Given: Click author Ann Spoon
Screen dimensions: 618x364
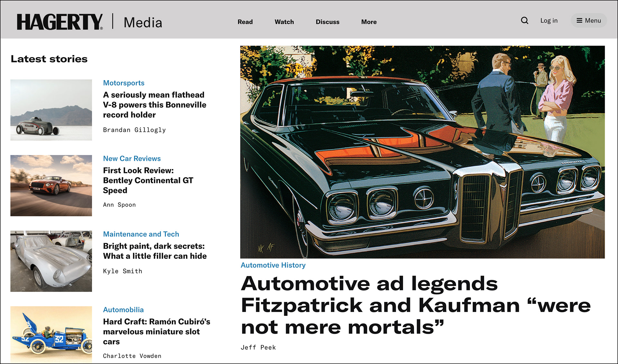Looking at the screenshot, I should (x=119, y=205).
